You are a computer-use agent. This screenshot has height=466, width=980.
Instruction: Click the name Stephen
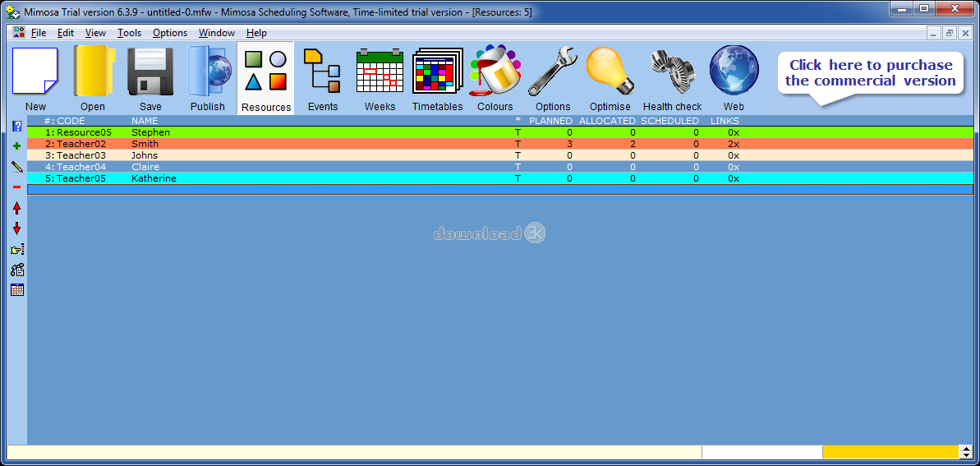tap(150, 132)
